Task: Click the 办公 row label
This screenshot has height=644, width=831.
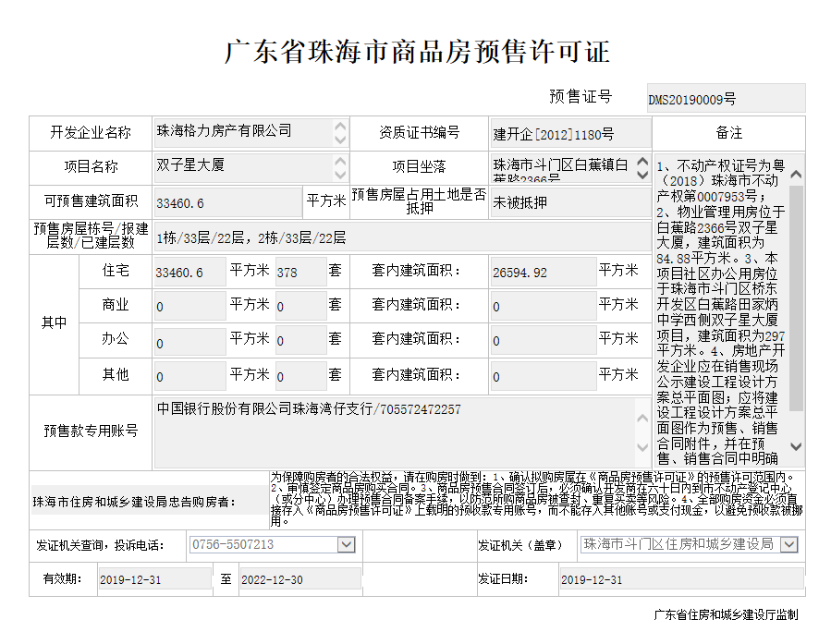Action: click(x=115, y=338)
